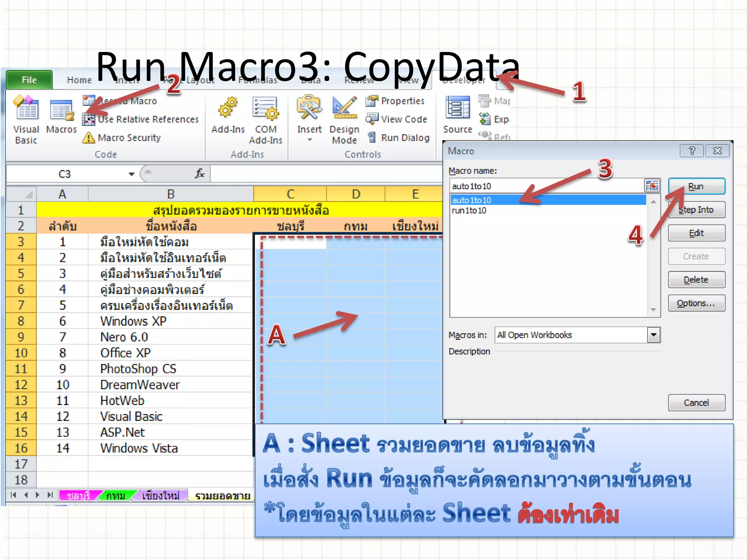Close the Macro dialog
The width and height of the screenshot is (747, 560).
coord(717,151)
